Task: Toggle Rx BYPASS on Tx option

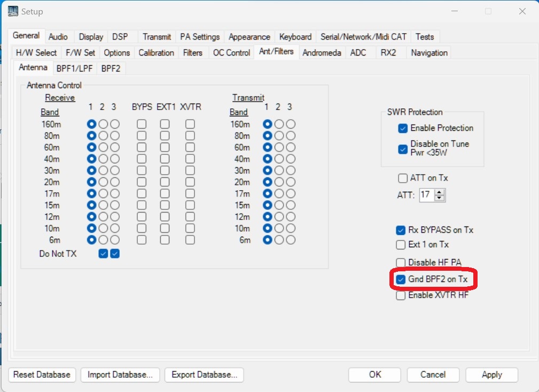Action: pos(401,230)
